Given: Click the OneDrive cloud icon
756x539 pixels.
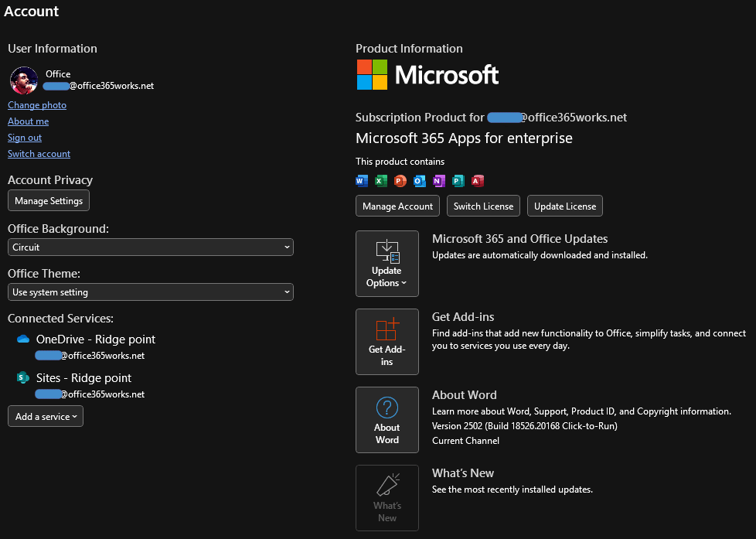Looking at the screenshot, I should 23,339.
